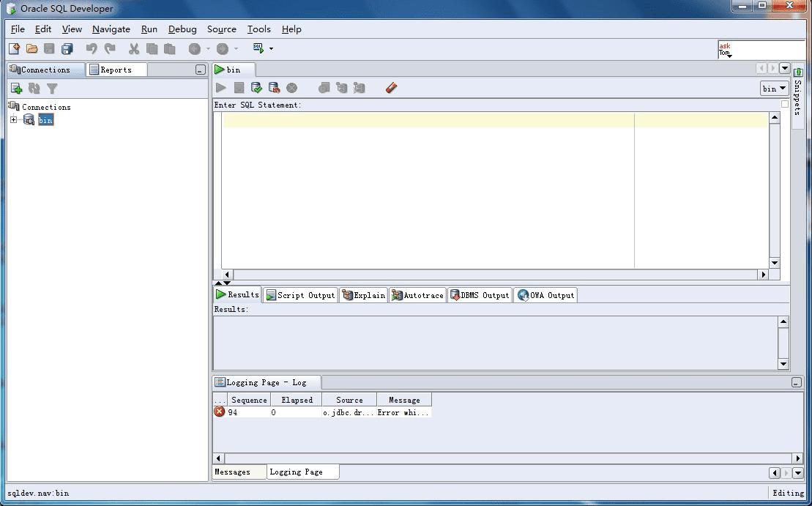Open the File menu
Viewport: 812px width, 506px height.
pyautogui.click(x=18, y=29)
